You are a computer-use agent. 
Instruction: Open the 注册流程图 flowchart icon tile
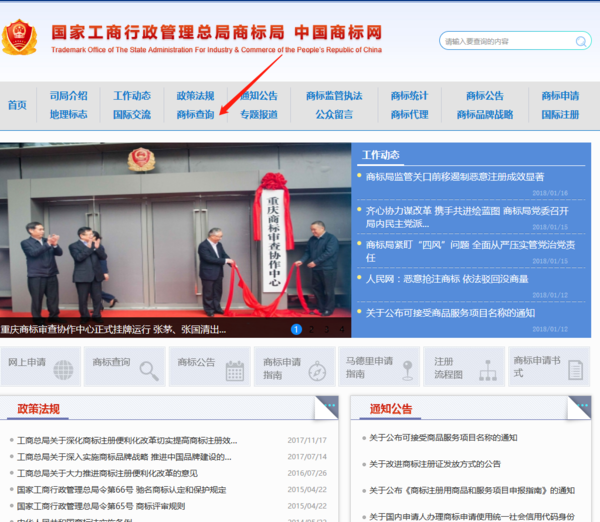[463, 367]
